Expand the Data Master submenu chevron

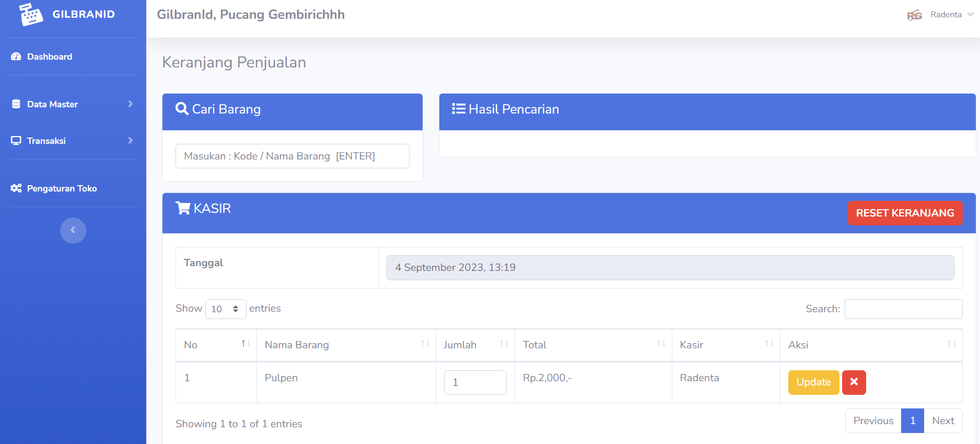(131, 104)
